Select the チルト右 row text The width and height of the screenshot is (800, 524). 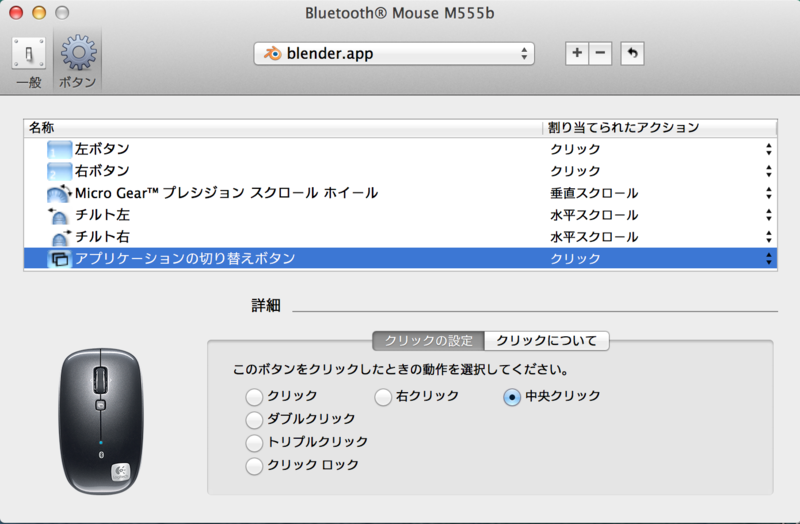tap(102, 237)
